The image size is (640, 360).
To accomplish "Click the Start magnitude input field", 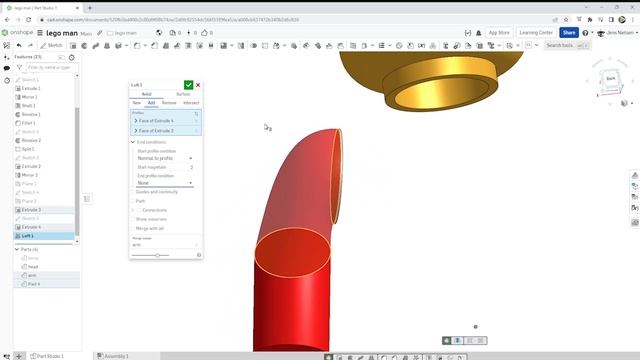I will (x=165, y=167).
